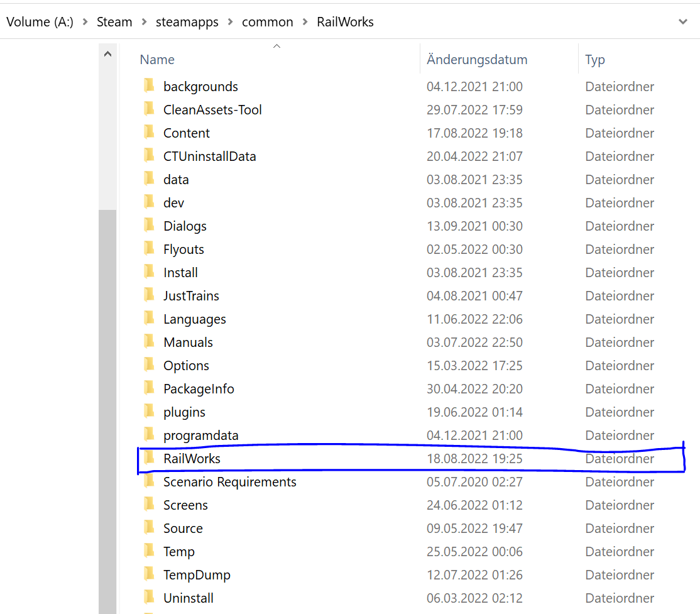Viewport: 700px width, 614px height.
Task: Click the Languages folder icon
Action: click(149, 317)
